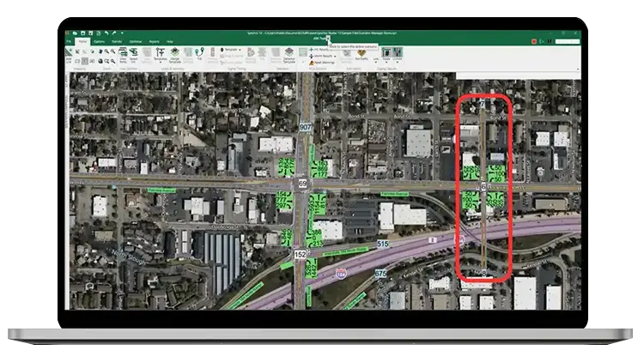
Task: Click the pause simulation button
Action: tap(550, 41)
